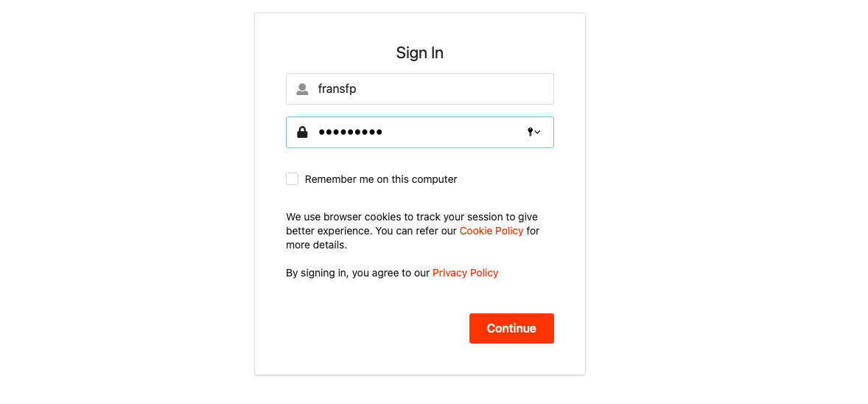Open the Privacy Policy link
Image resolution: width=868 pixels, height=404 pixels.
pos(465,273)
